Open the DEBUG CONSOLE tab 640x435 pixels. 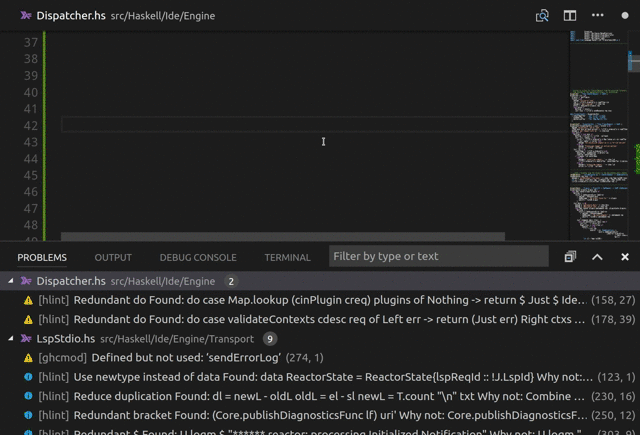tap(198, 257)
